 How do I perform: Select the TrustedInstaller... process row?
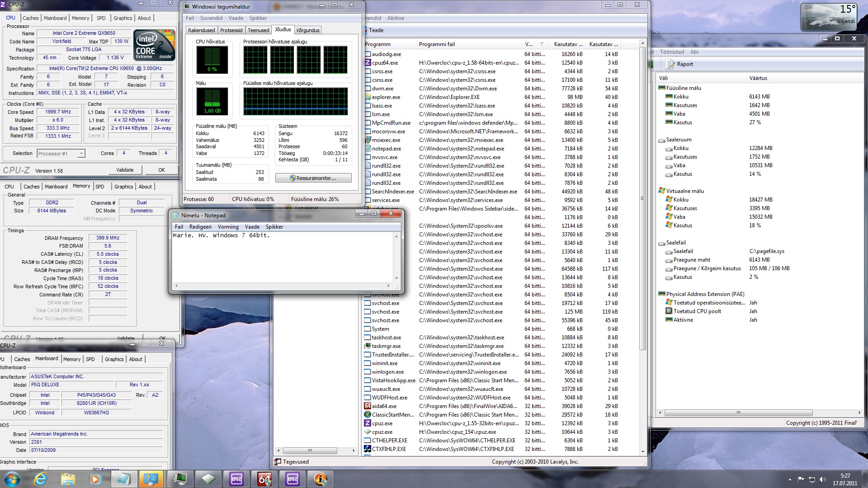[492, 355]
